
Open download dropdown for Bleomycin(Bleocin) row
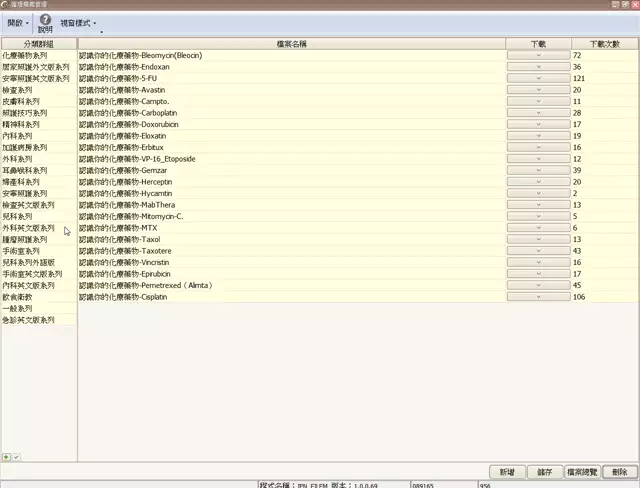click(538, 55)
